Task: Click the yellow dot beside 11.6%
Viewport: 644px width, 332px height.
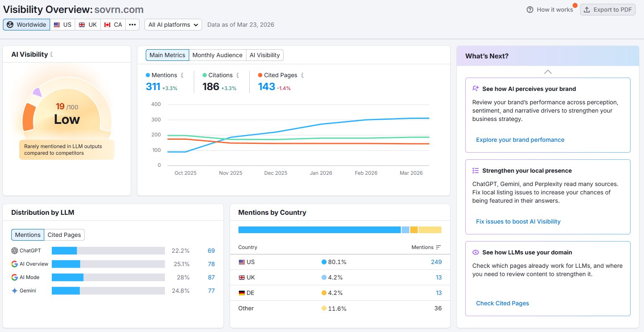Action: click(324, 308)
